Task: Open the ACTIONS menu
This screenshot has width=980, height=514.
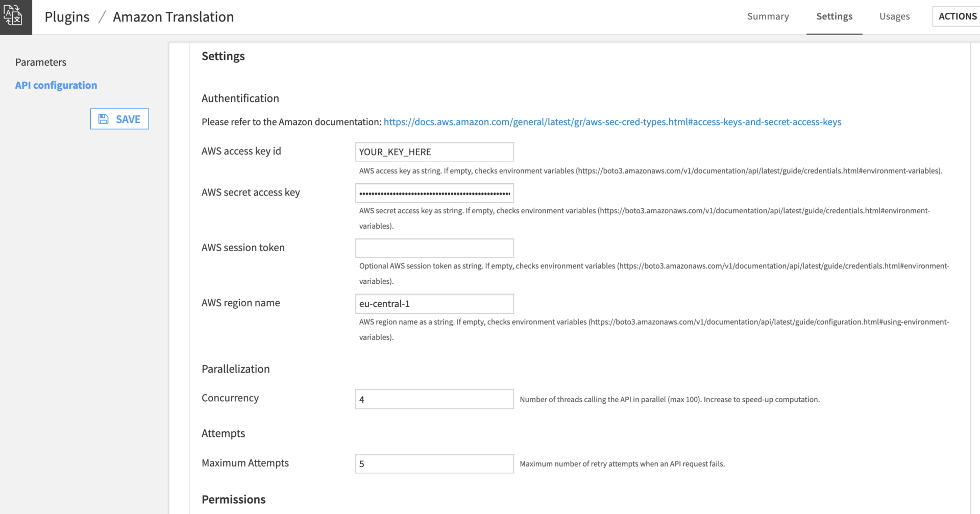Action: point(959,16)
